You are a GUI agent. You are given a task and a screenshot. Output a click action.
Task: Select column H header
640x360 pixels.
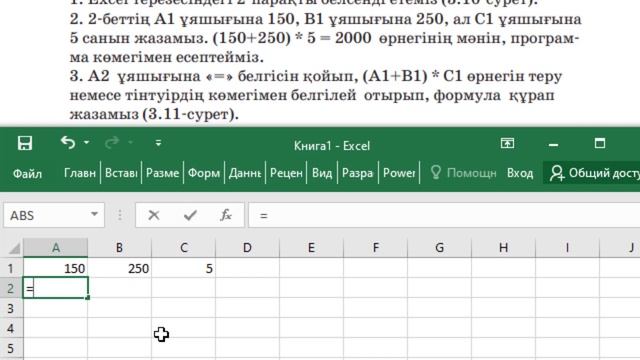point(504,247)
